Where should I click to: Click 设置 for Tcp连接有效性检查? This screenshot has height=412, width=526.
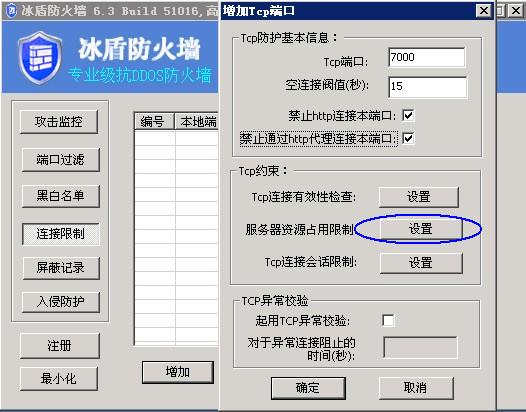click(419, 197)
